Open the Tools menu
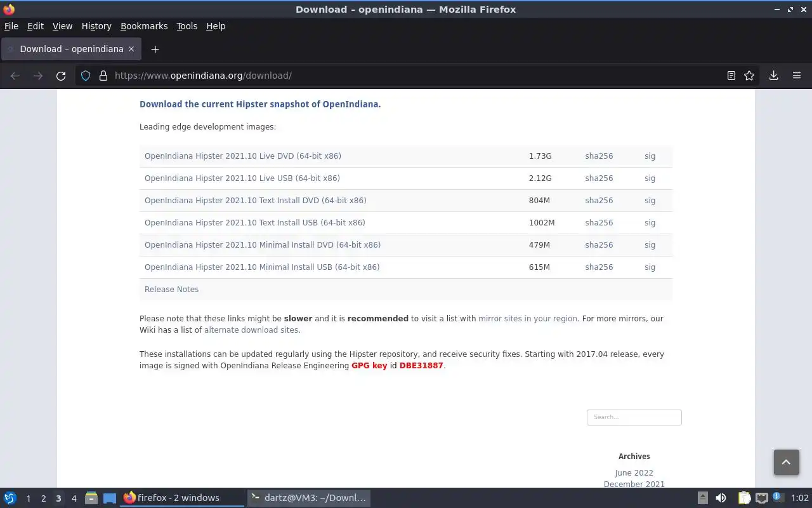Screen dimensions: 812x508 tap(187, 26)
